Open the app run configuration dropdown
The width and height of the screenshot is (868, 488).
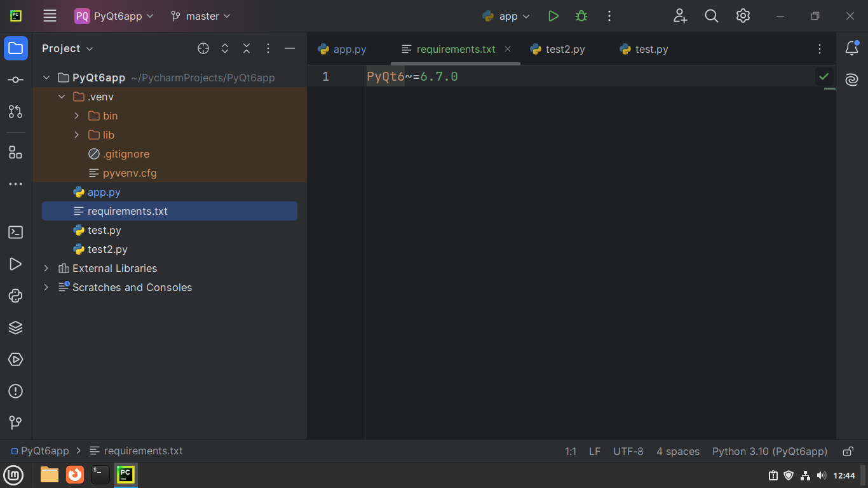point(506,16)
